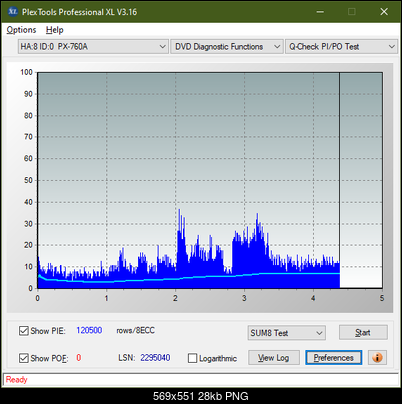Expand the DVD Diagnostic Functions dropdown
The width and height of the screenshot is (402, 404).
[227, 47]
